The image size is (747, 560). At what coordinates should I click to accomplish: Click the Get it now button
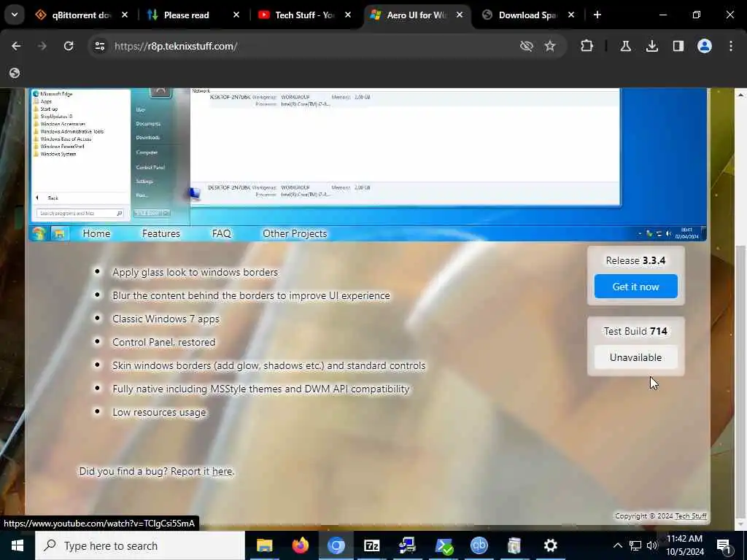pyautogui.click(x=635, y=287)
